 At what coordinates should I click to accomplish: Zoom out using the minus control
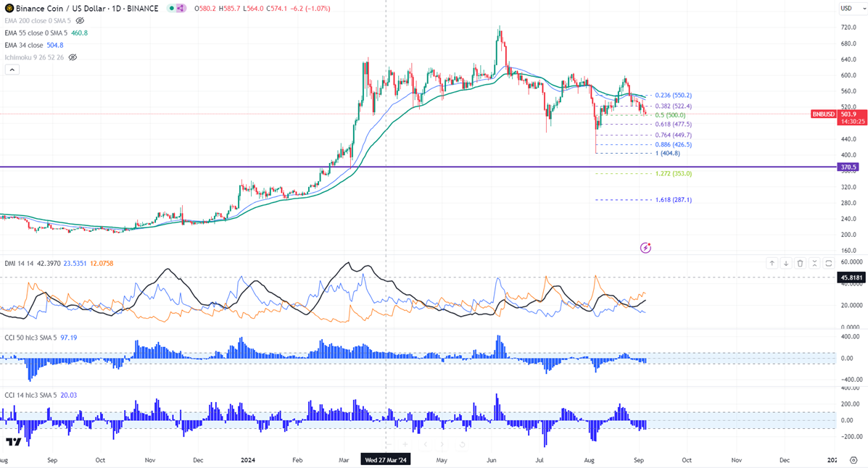(x=389, y=444)
